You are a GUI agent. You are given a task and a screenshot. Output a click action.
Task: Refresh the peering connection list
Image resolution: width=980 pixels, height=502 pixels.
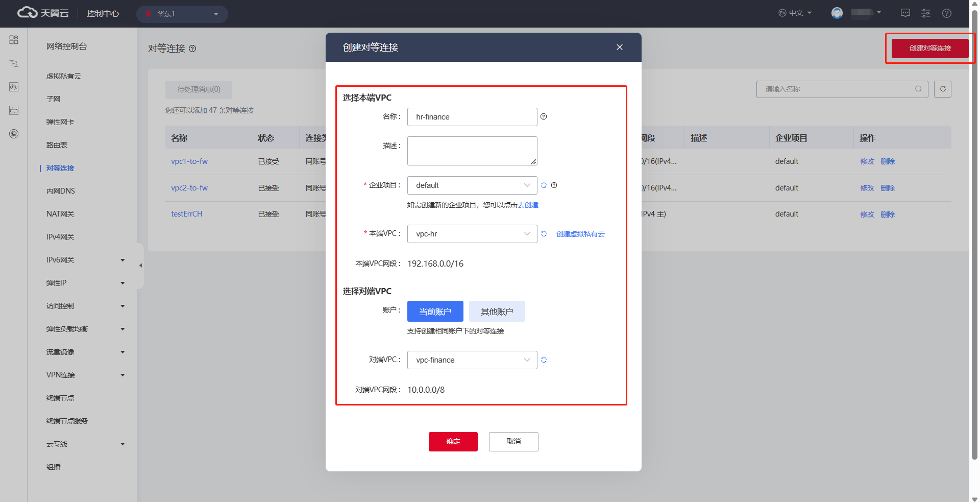942,89
